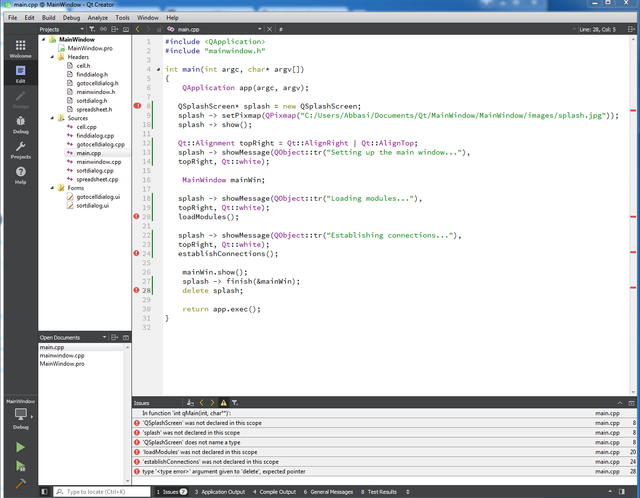Click Start Debugging run icon

[20, 466]
